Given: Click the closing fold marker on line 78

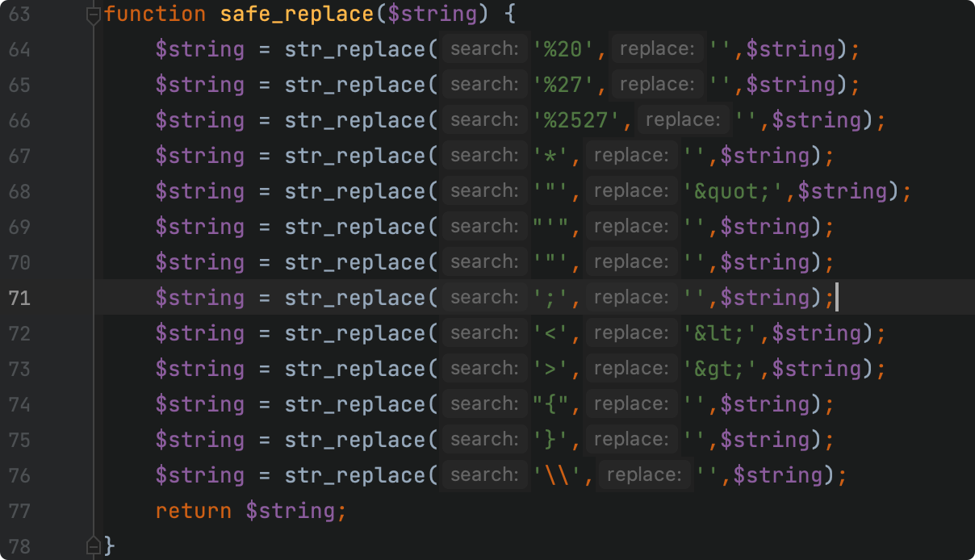Looking at the screenshot, I should (94, 545).
